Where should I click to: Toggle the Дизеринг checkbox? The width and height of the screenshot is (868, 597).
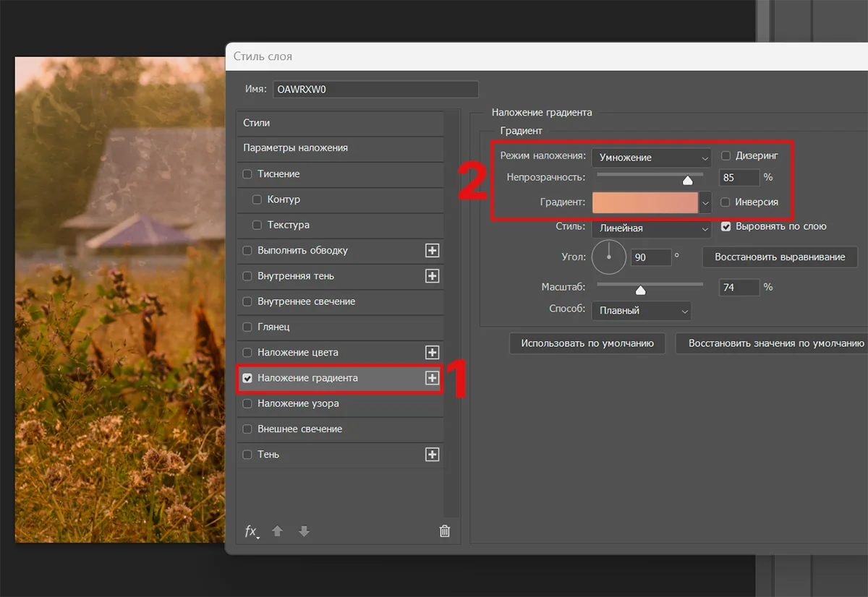[x=726, y=155]
